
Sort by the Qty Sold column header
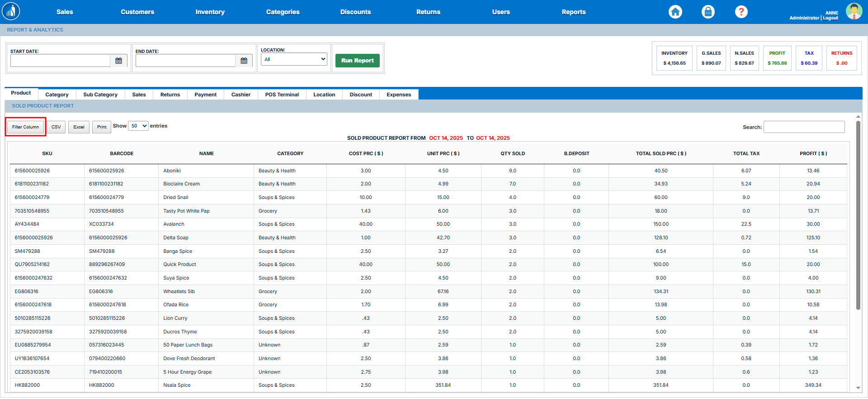click(x=512, y=153)
